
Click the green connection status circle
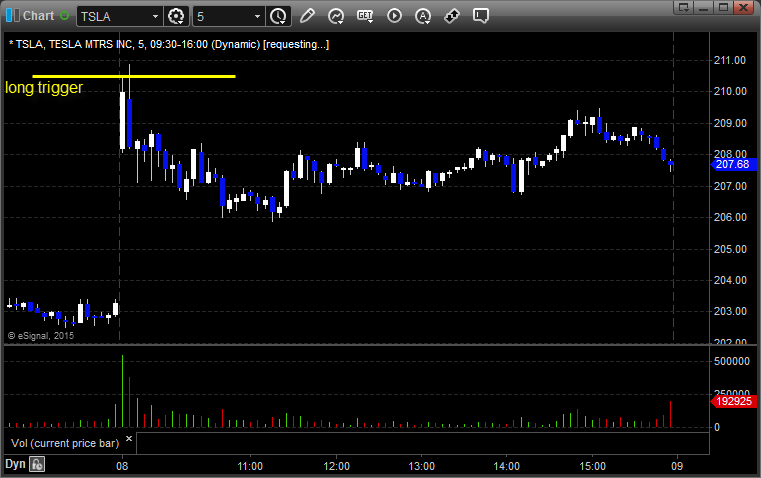(x=64, y=16)
